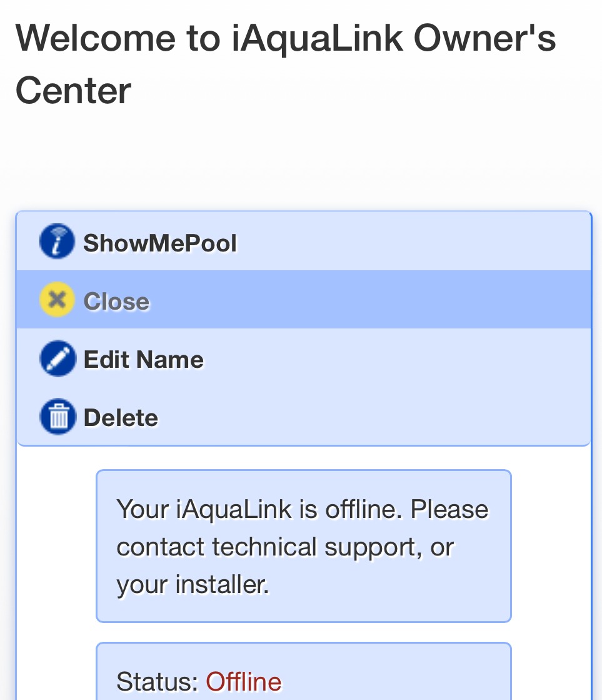602x700 pixels.
Task: Click the iAquaLink offline message box
Action: tap(303, 545)
